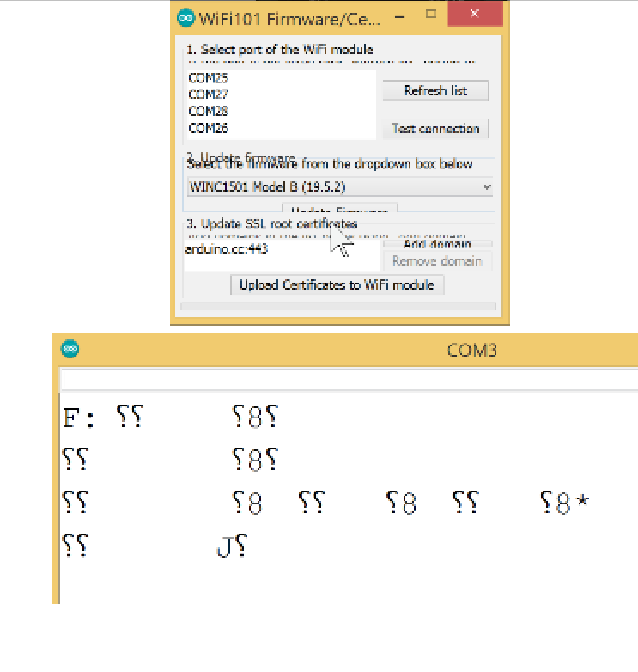
Task: Open the WINC1501 Model B firmware dropdown
Action: coord(339,186)
